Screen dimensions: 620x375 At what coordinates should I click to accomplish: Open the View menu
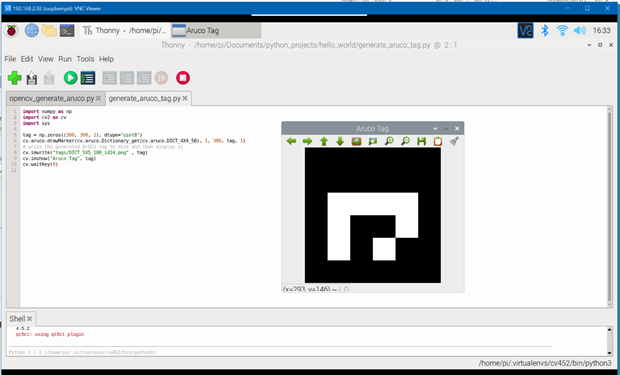click(x=45, y=59)
